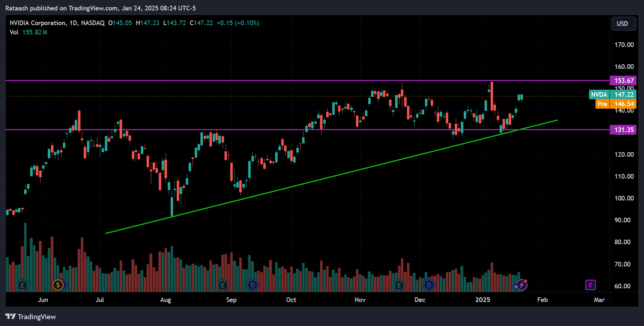The height and width of the screenshot is (326, 644).
Task: Click the 60.00 price axis label
Action: 622,286
